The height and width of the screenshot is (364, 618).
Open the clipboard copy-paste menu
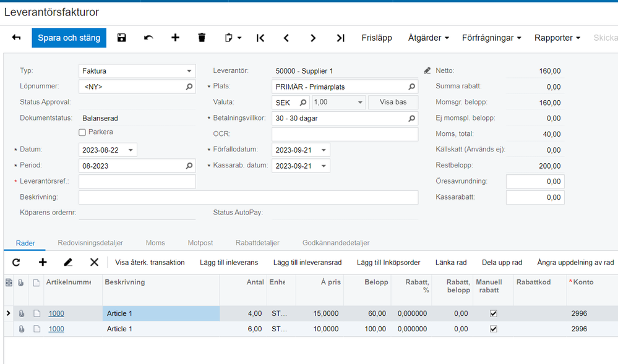click(233, 38)
